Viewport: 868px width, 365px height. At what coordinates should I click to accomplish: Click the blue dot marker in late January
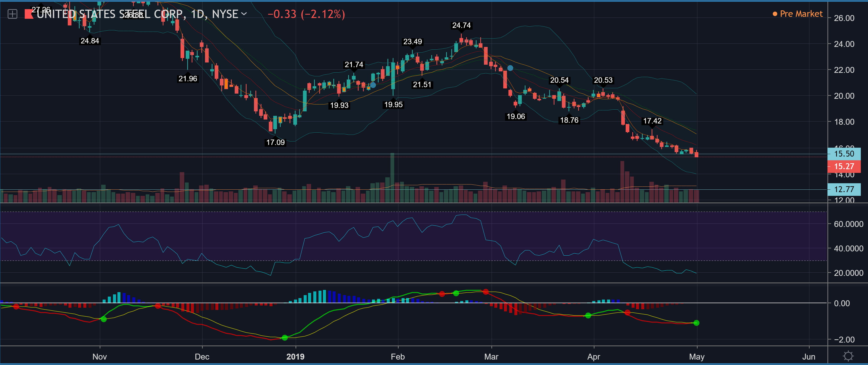[x=373, y=85]
